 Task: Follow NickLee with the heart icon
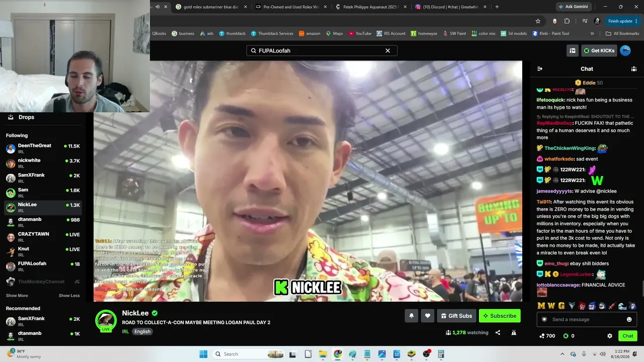428,316
